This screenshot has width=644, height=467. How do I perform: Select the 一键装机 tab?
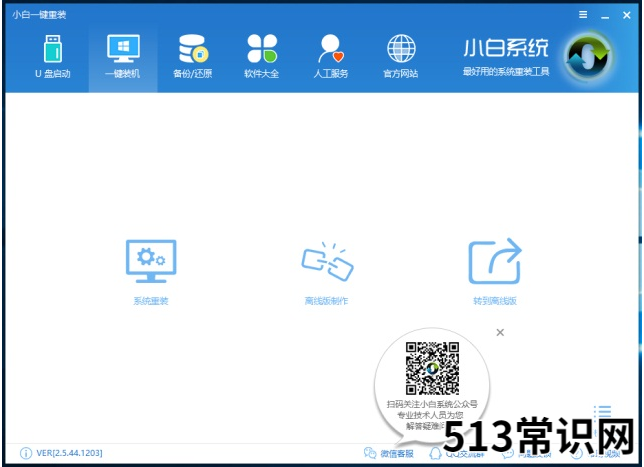pos(123,57)
